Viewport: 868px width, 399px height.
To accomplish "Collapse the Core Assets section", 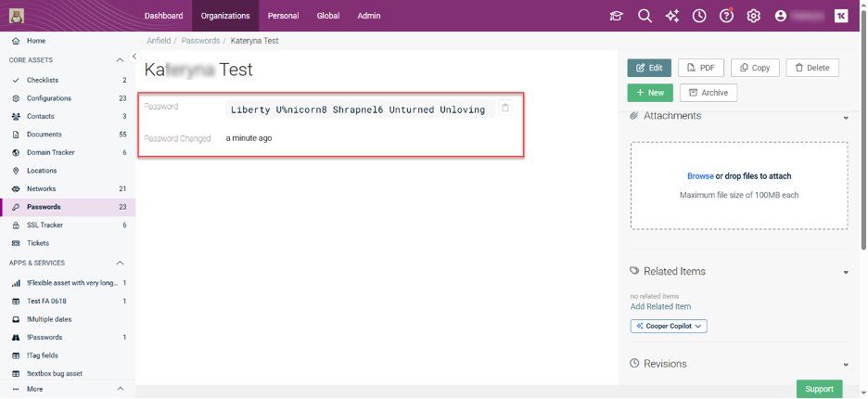I will coord(120,60).
